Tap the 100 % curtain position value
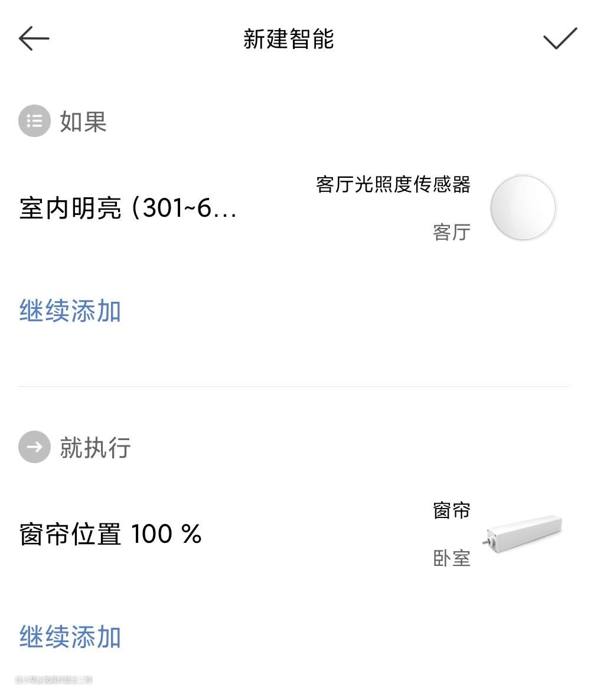This screenshot has height=700, width=597. click(x=166, y=534)
